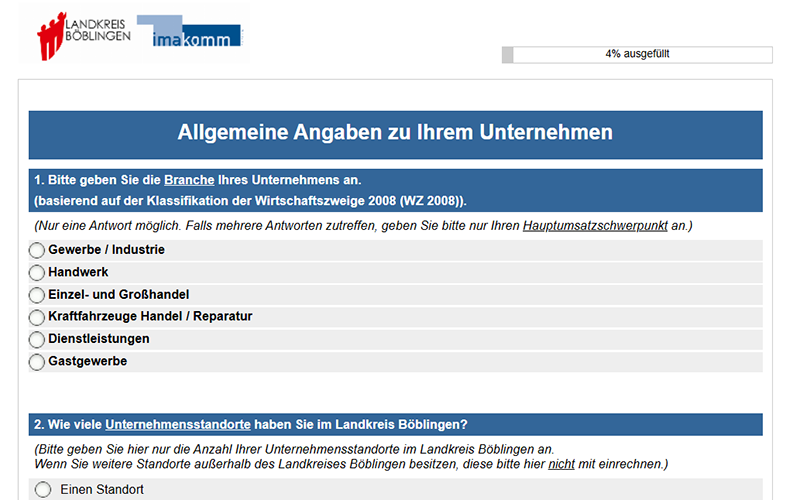Click the Klassifikation der Wirtschaftszweige 2008 subtitle
Image resolution: width=800 pixels, height=500 pixels.
[250, 201]
